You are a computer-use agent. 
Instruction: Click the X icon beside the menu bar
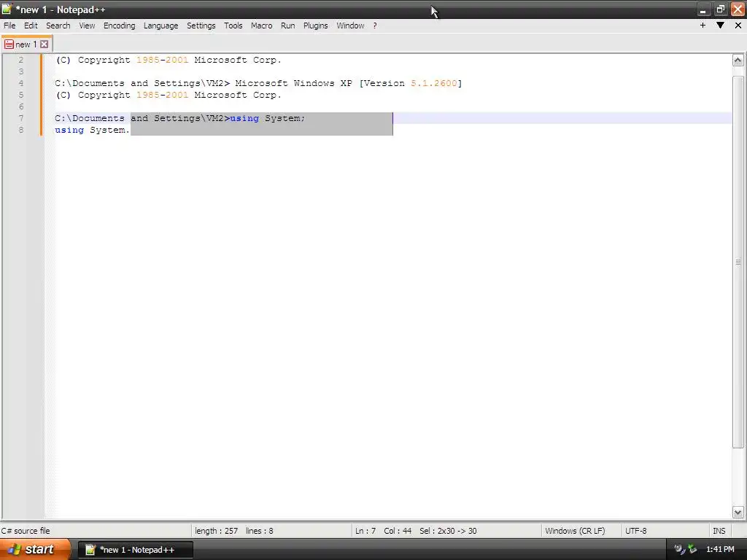pos(738,26)
